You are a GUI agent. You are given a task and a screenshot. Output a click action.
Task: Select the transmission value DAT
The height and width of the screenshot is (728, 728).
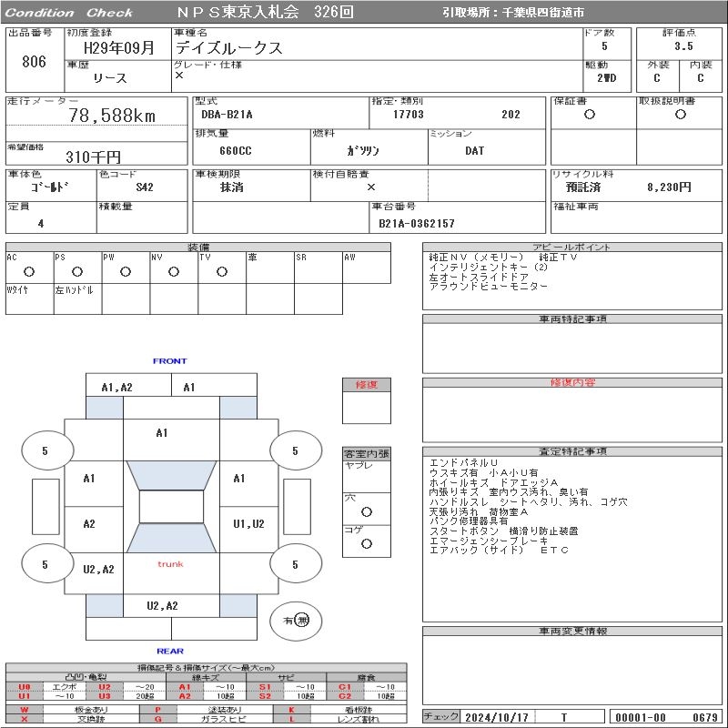tap(474, 150)
